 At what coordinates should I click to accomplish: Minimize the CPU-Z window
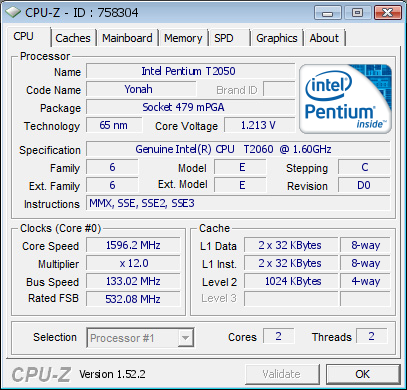327,13
